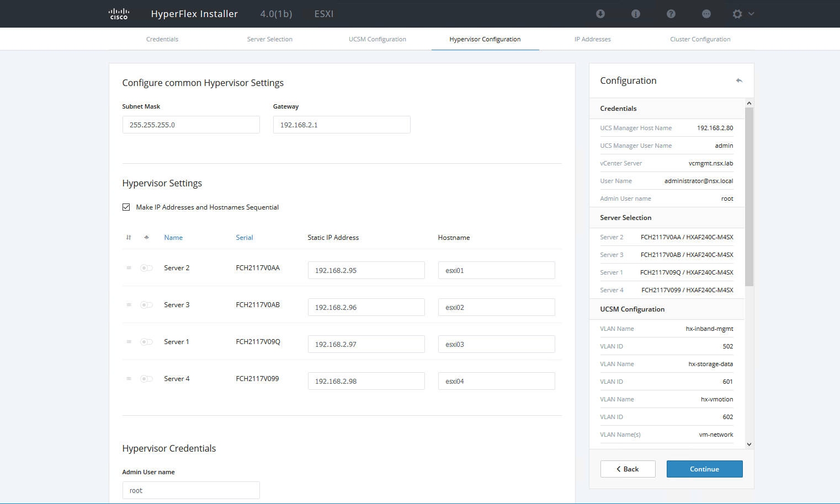Open the more options ellipsis icon
The image size is (840, 504).
(x=706, y=14)
